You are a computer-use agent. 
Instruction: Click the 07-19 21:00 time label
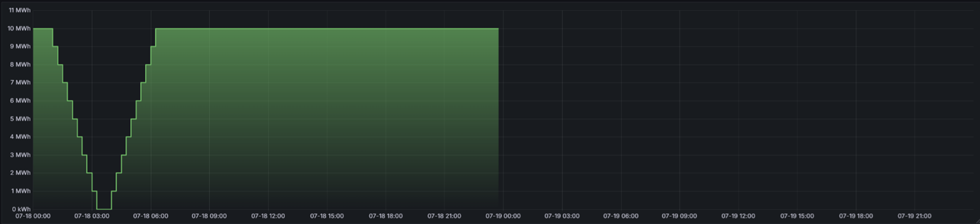[x=915, y=216]
